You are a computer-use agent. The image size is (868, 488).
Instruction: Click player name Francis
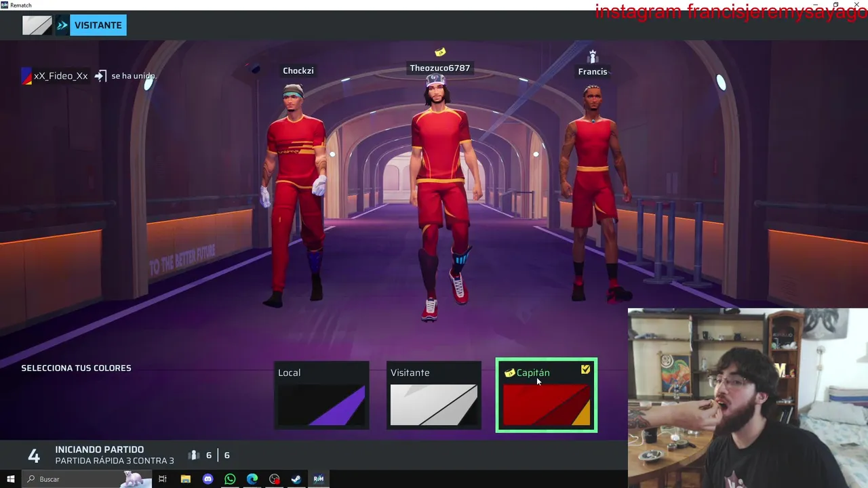(593, 71)
